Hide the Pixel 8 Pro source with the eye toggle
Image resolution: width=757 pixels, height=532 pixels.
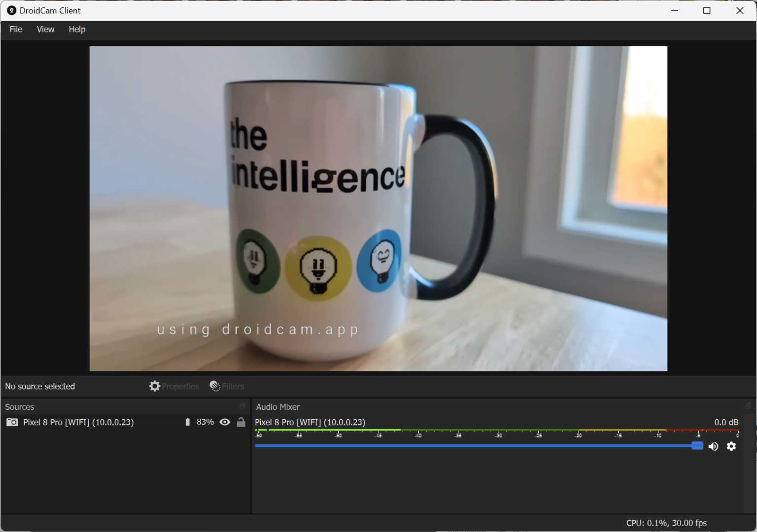point(225,422)
